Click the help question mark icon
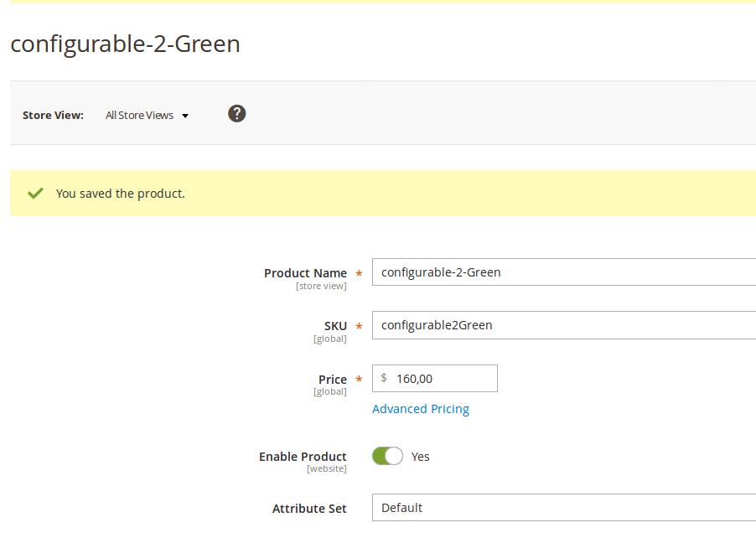This screenshot has width=756, height=538. 237,114
